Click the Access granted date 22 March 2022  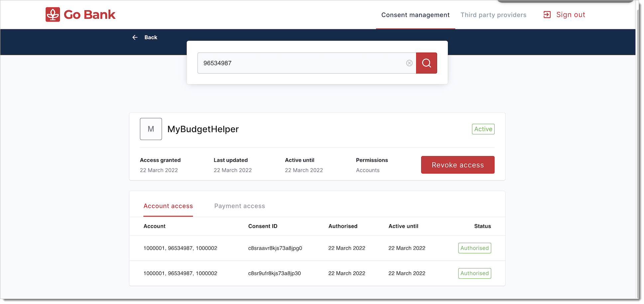(159, 170)
